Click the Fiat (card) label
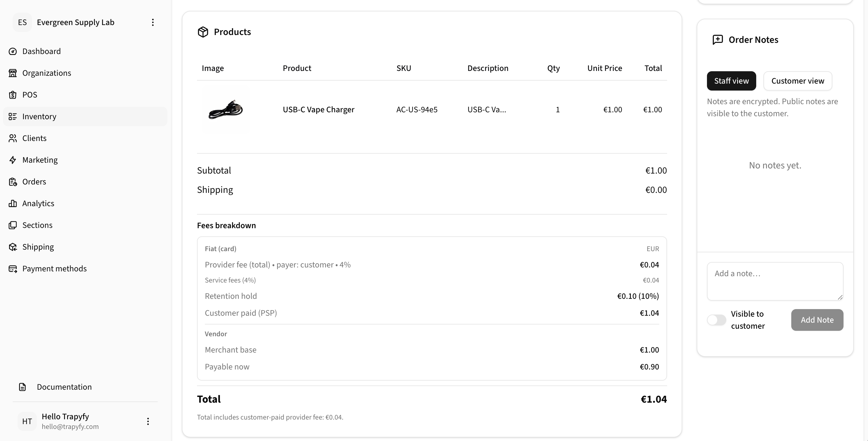Viewport: 868px width, 441px height. coord(220,249)
